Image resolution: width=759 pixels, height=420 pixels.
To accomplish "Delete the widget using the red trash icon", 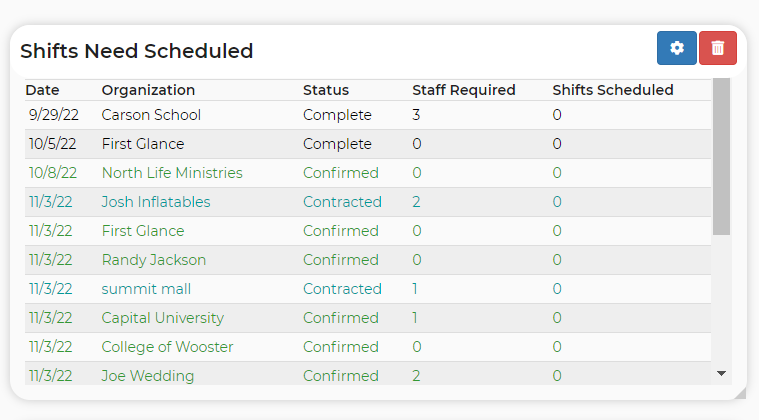I will coord(717,48).
